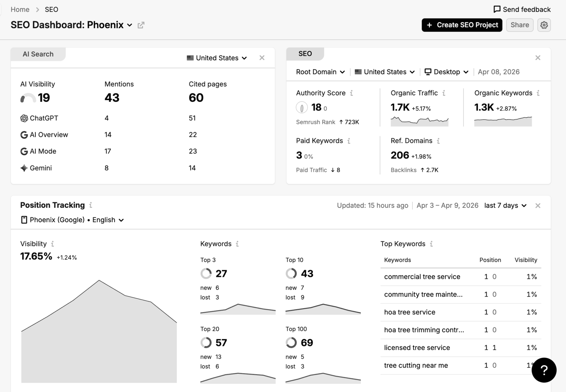This screenshot has width=566, height=392.
Task: Select the ChatGPT icon in AI Search panel
Action: pos(24,118)
